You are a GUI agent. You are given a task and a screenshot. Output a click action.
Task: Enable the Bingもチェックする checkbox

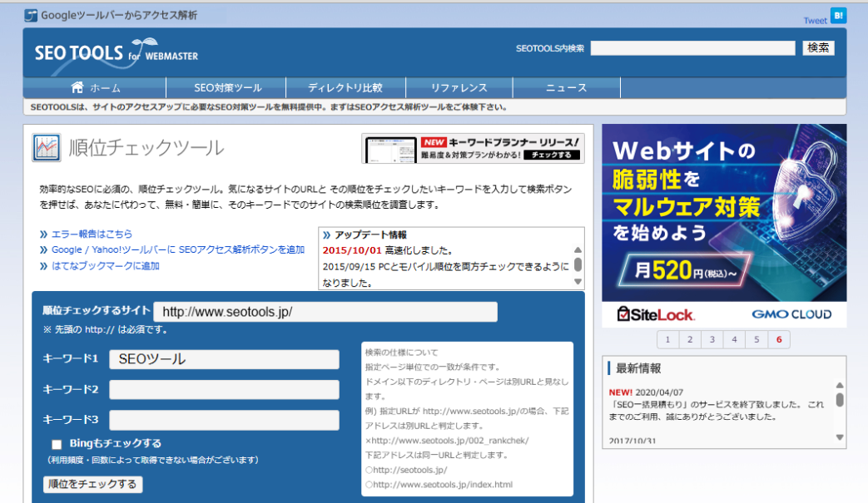pos(57,444)
